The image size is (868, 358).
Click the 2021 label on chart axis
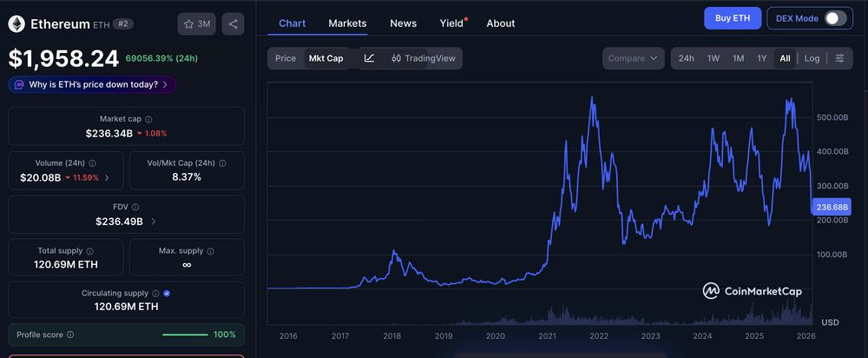(x=547, y=335)
